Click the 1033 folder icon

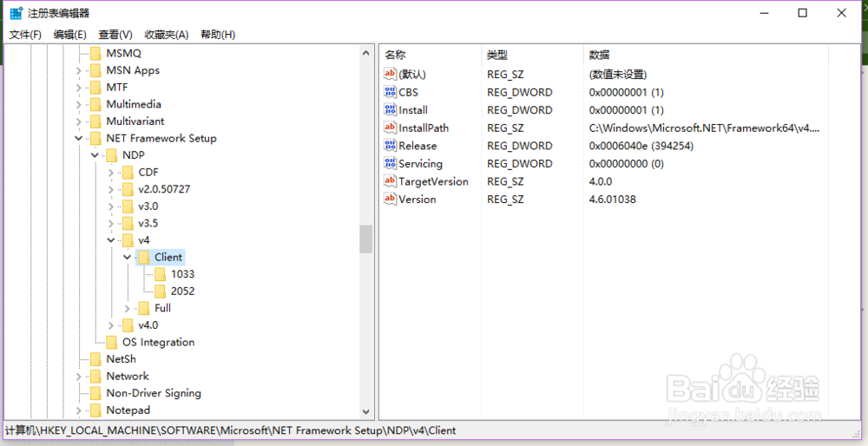160,274
